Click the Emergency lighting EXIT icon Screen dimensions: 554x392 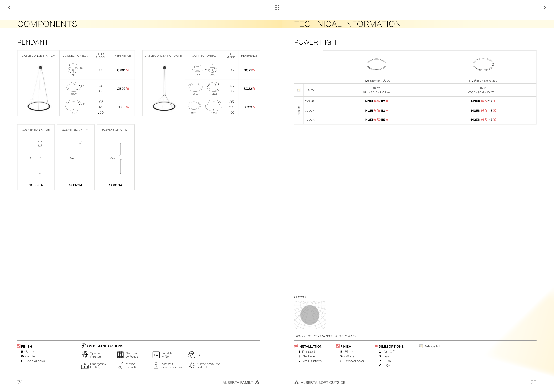point(85,366)
